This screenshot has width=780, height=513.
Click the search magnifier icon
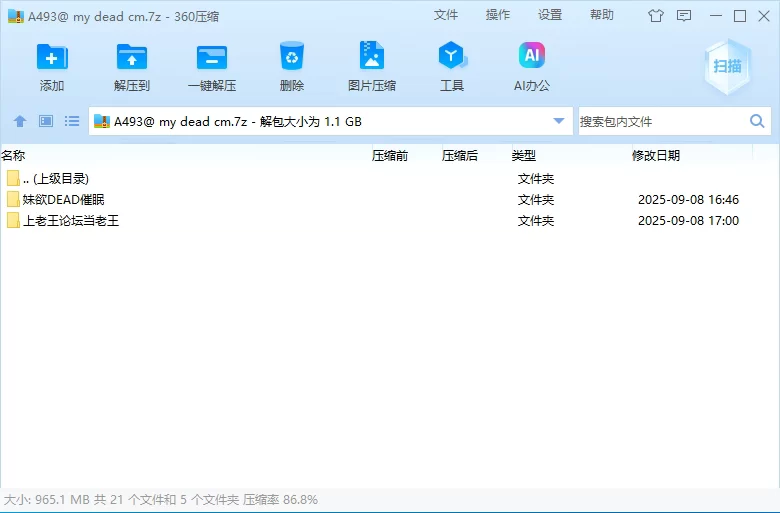pyautogui.click(x=757, y=121)
